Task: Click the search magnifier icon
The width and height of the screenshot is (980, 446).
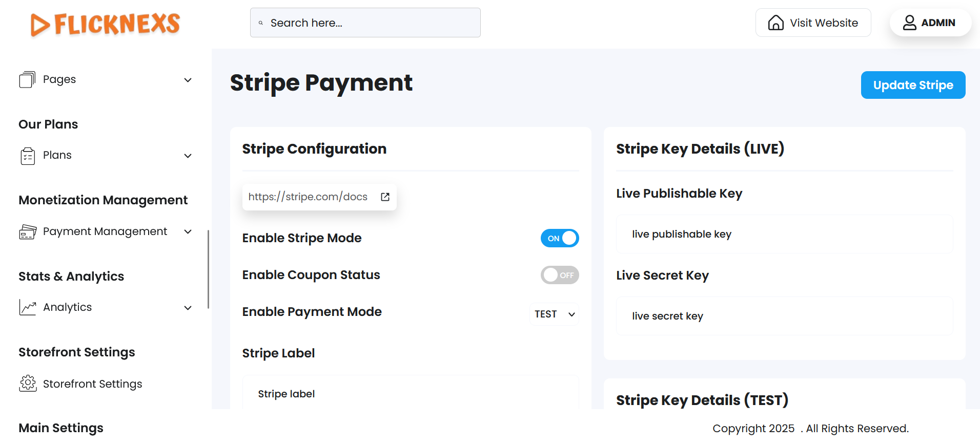Action: coord(261,23)
